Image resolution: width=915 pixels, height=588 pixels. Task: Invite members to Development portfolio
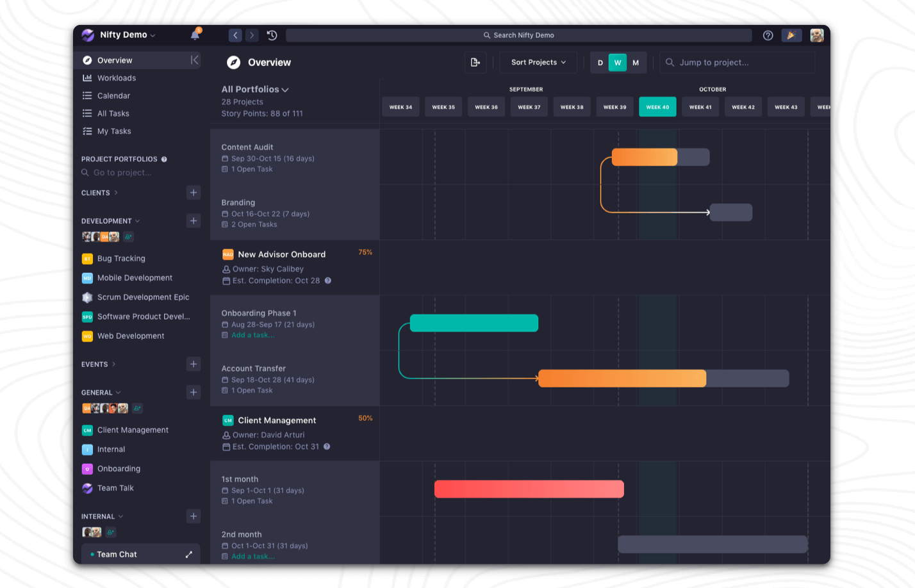(128, 237)
